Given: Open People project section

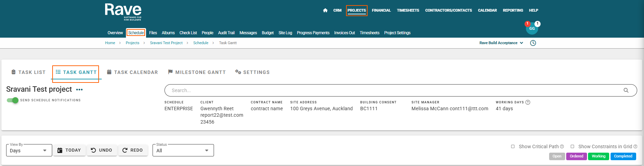Looking at the screenshot, I should click(x=207, y=33).
